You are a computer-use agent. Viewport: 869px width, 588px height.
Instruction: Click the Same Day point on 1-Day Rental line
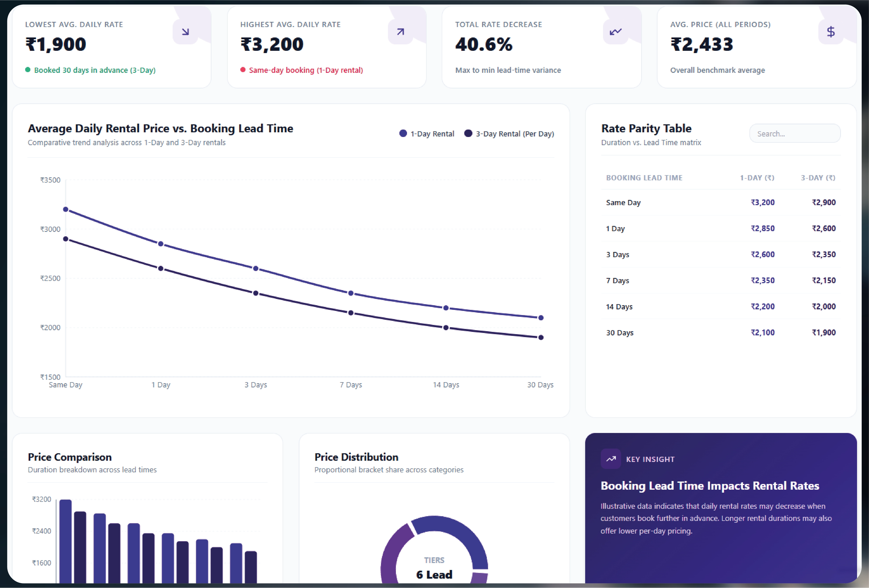(x=66, y=209)
